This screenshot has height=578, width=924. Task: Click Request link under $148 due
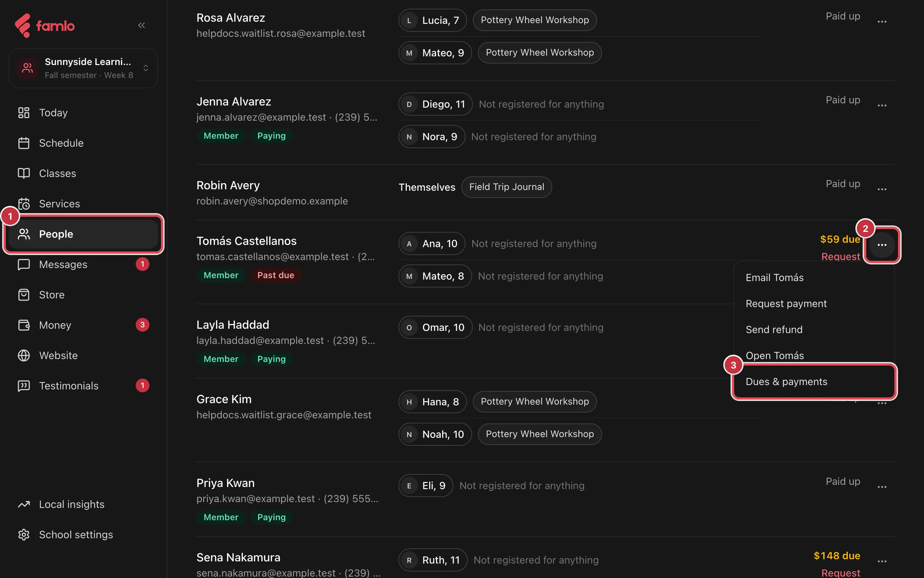(x=840, y=573)
